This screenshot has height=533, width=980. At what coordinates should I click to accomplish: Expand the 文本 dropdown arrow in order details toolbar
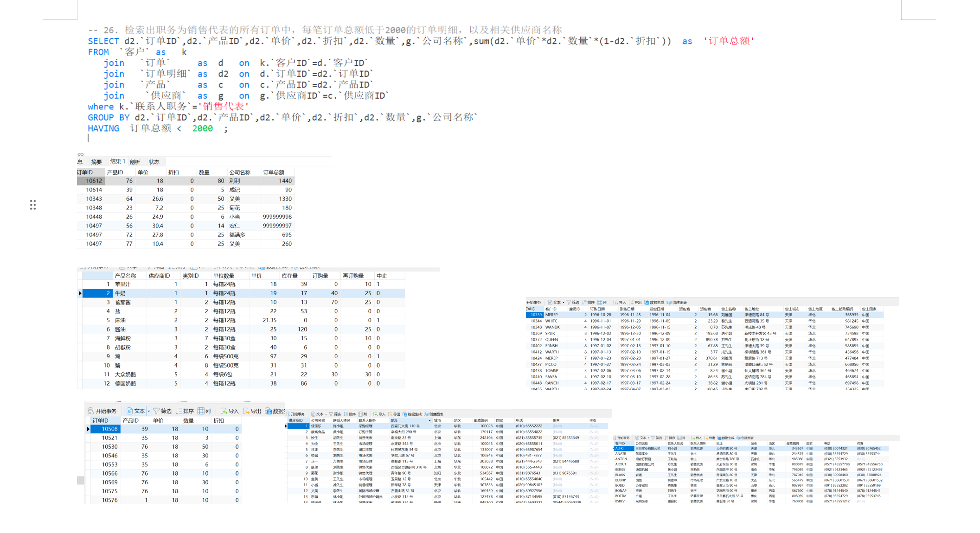[149, 411]
